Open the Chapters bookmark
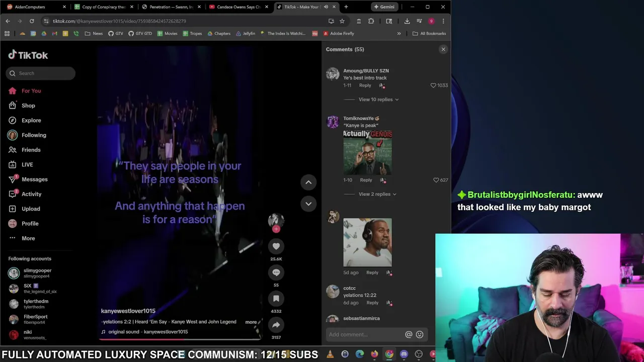 (x=218, y=34)
